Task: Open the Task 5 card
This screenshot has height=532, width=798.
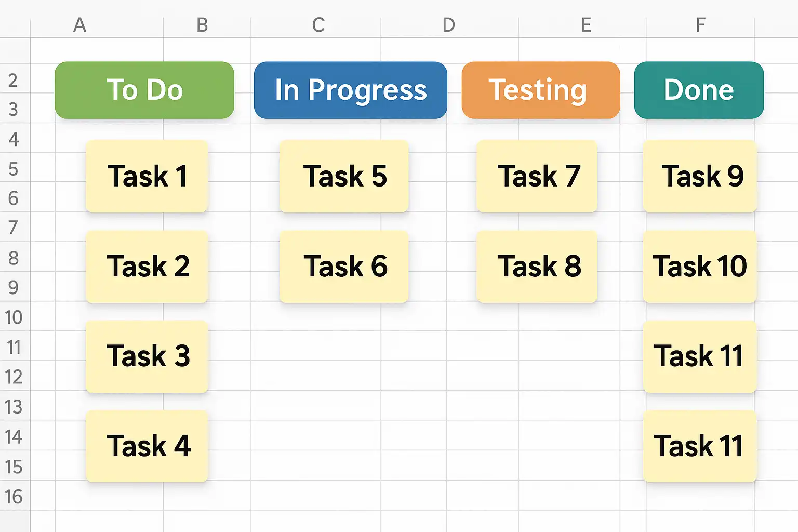Action: 344,176
